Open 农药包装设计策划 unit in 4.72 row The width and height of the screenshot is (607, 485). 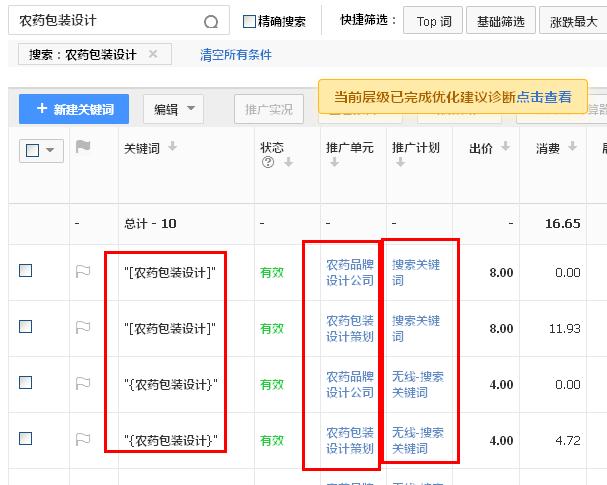tap(350, 440)
